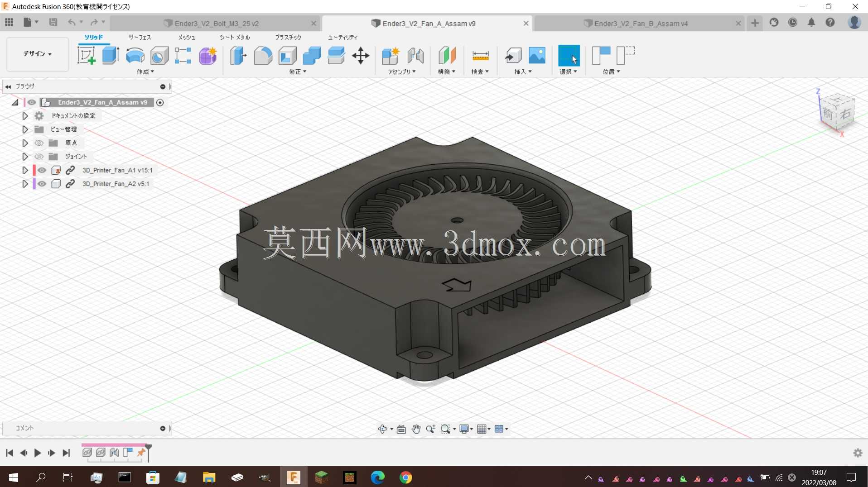Click the New Component icon
The height and width of the screenshot is (487, 868).
(x=391, y=56)
